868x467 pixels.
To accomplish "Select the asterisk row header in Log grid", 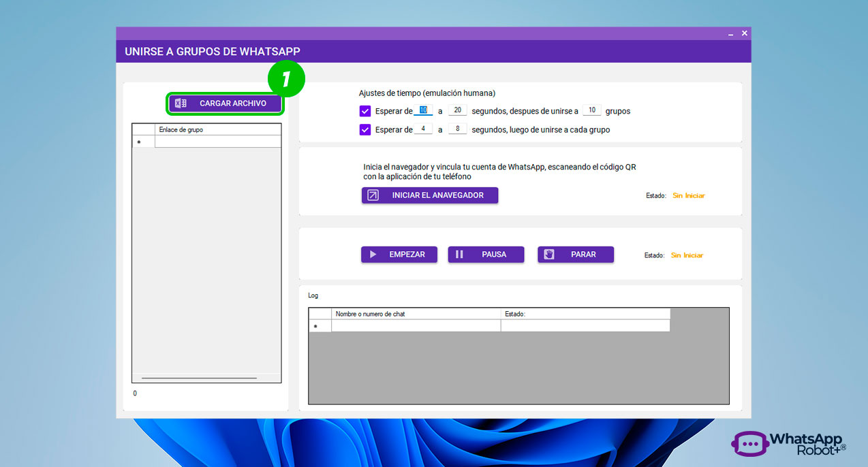I will click(320, 326).
